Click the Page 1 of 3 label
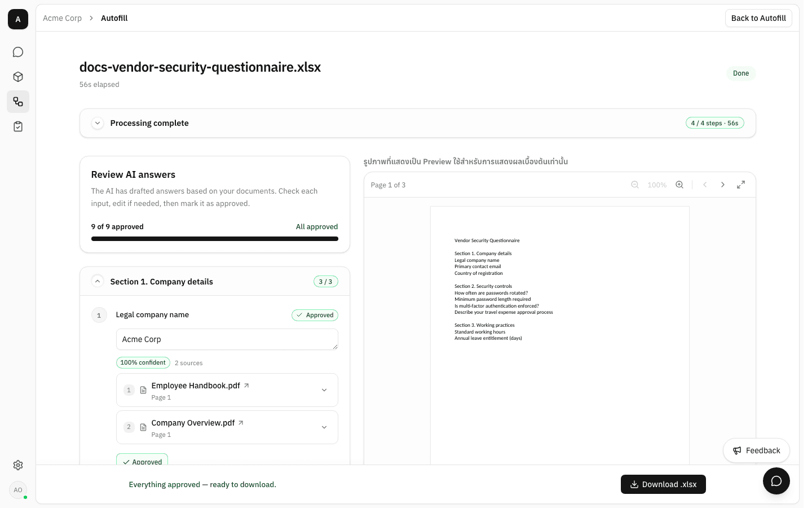812x508 pixels. click(x=388, y=185)
